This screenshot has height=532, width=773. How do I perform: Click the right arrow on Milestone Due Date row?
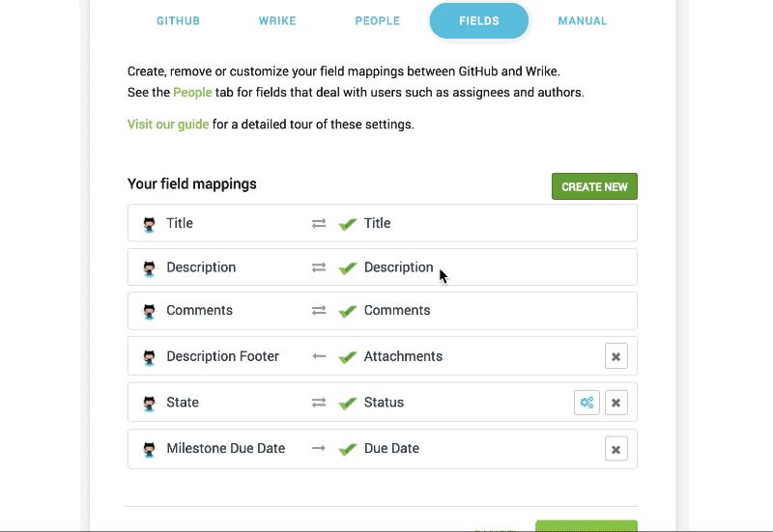point(319,448)
